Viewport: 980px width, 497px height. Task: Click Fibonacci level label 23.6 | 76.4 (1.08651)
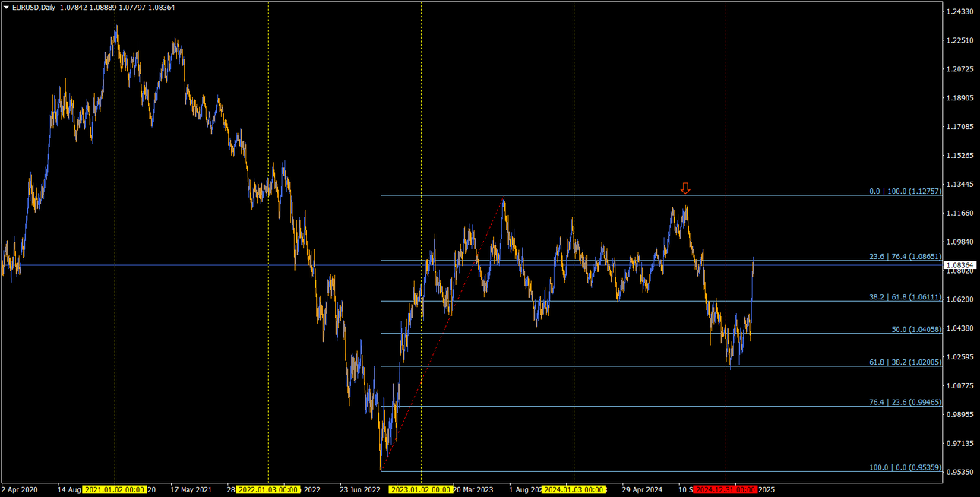(905, 257)
